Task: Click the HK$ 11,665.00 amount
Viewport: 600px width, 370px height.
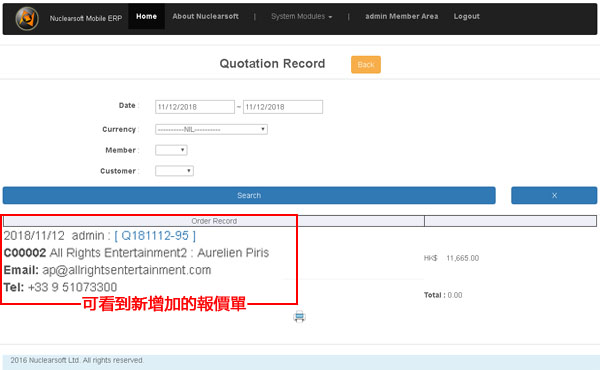Action: pos(451,258)
